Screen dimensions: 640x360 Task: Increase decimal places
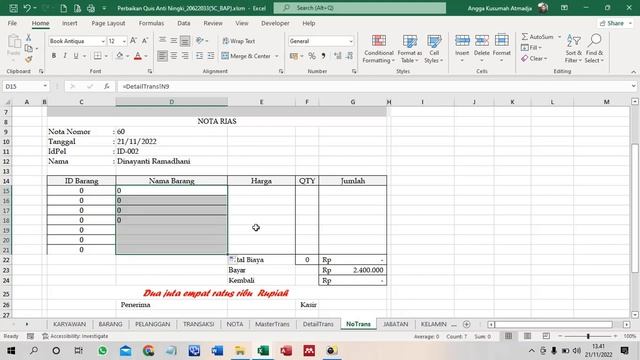338,56
